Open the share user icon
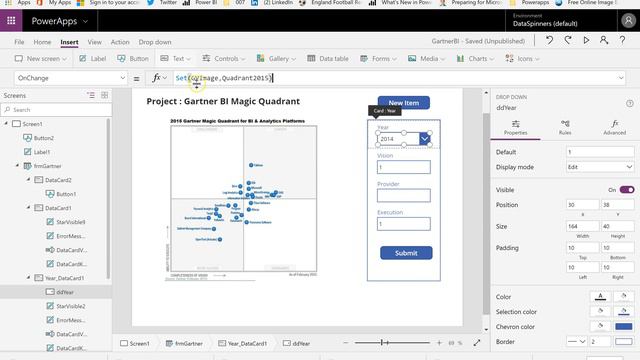Viewport: 640px width, 360px height. [604, 40]
